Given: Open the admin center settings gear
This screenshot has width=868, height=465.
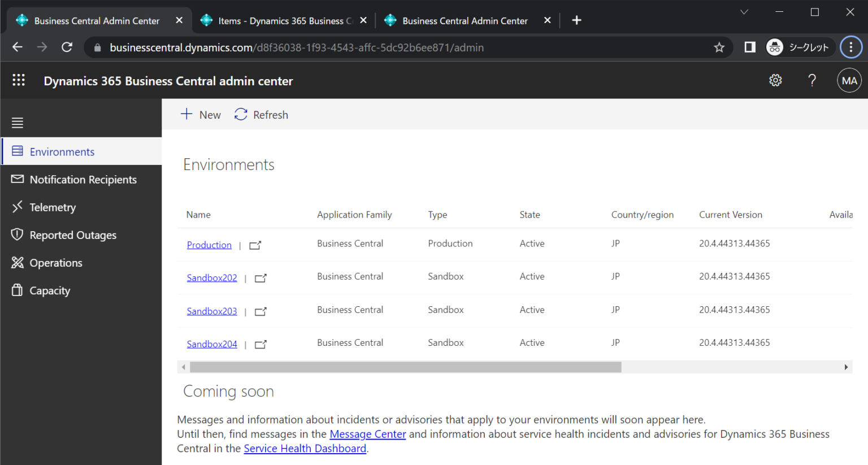Looking at the screenshot, I should (x=775, y=80).
